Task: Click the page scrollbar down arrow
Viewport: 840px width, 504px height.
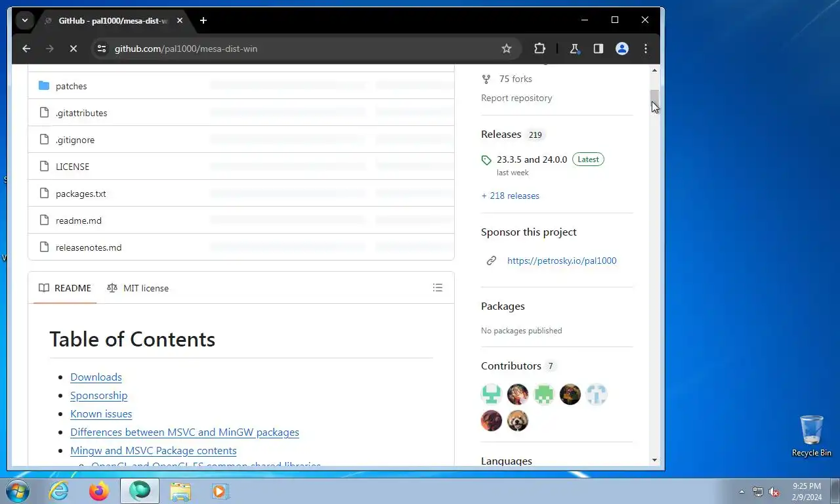Action: (654, 461)
